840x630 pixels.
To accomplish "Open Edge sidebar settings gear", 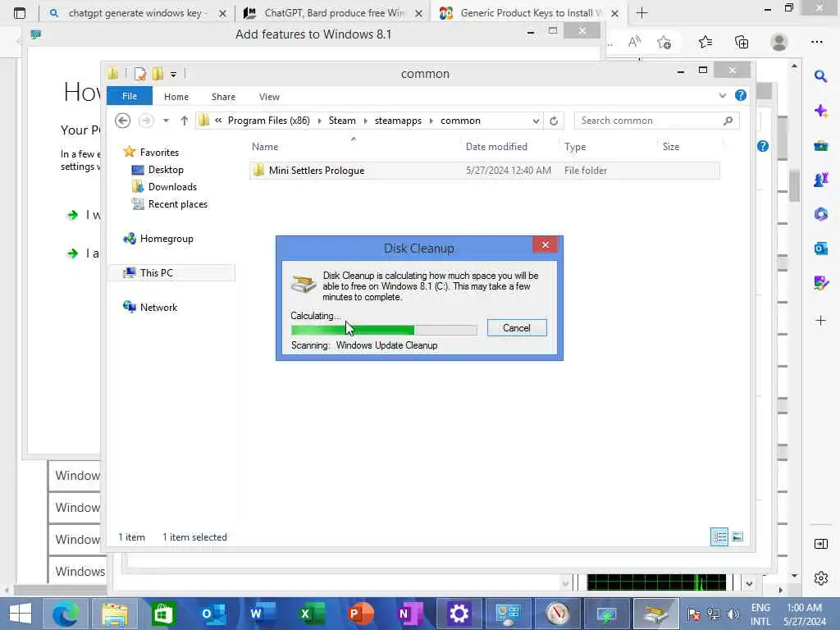I will (x=820, y=578).
